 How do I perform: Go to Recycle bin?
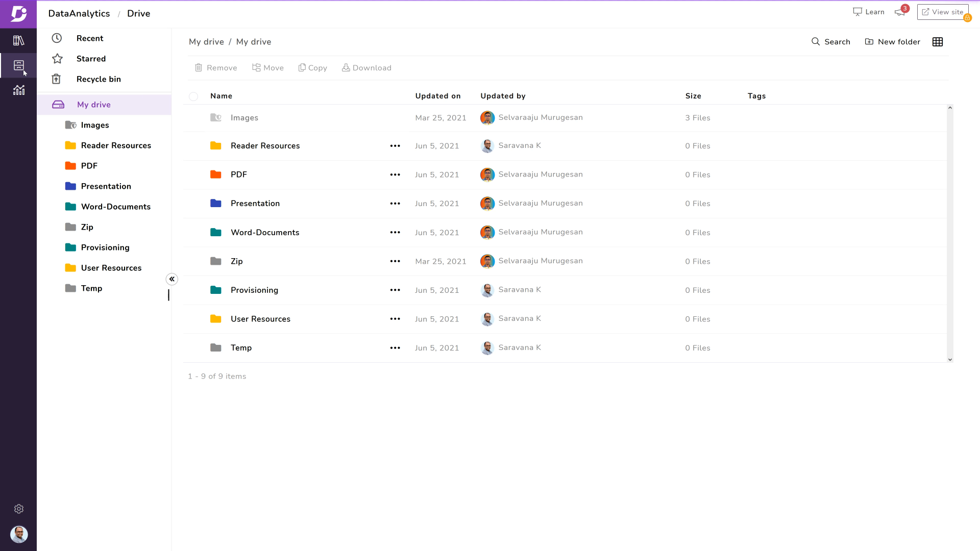pos(99,79)
